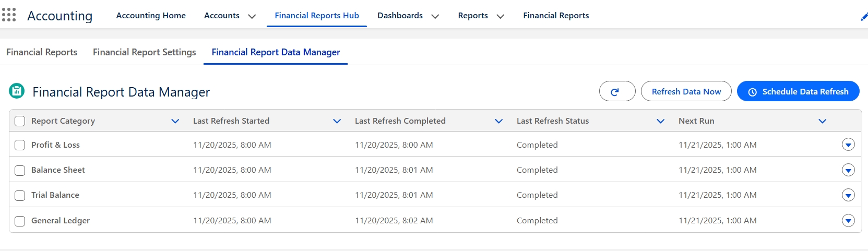868x251 pixels.
Task: Open Next Run column menu chevron
Action: point(823,121)
